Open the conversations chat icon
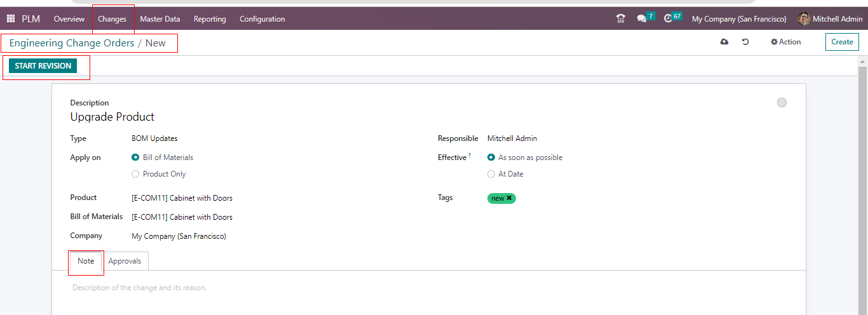868x315 pixels. (x=641, y=19)
